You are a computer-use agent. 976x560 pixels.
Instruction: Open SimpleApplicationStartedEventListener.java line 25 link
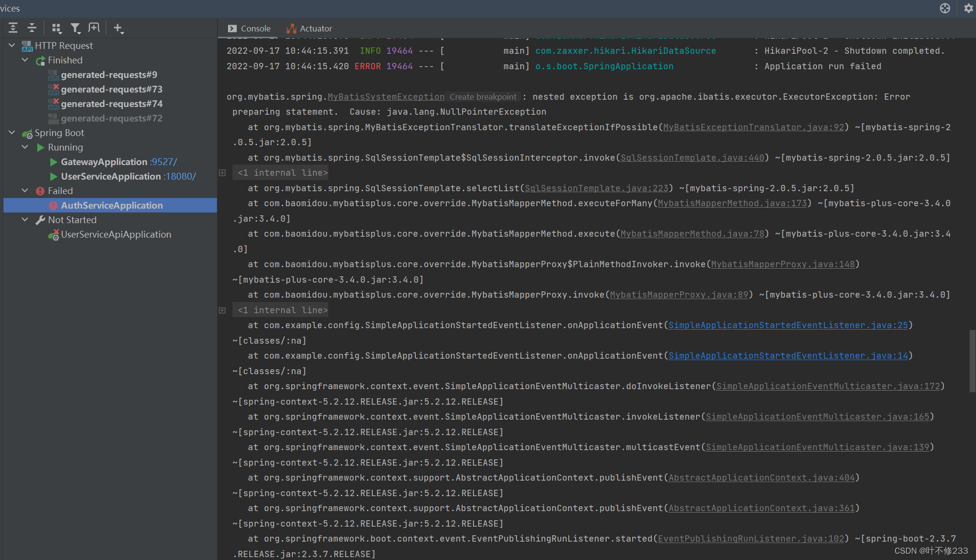(788, 325)
